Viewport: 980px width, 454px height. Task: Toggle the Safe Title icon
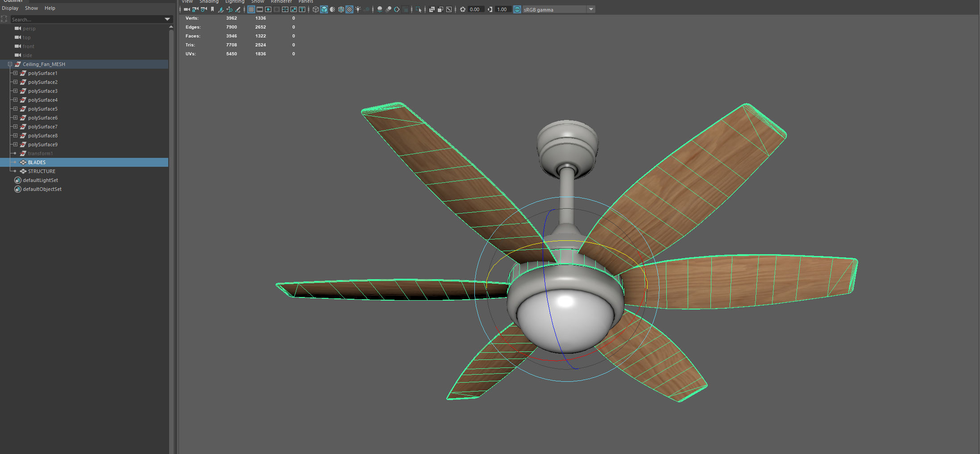pyautogui.click(x=302, y=9)
